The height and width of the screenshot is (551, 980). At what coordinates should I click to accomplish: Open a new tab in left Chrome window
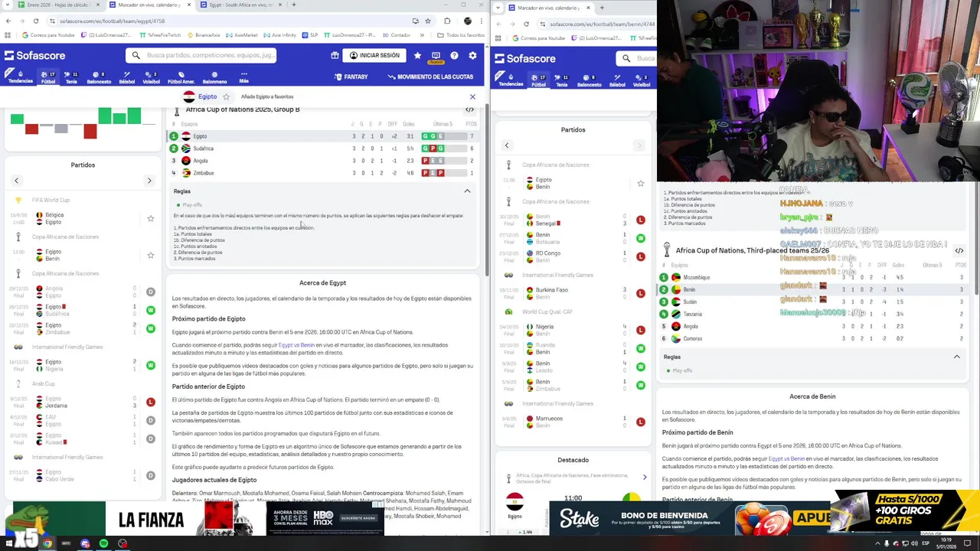click(295, 5)
